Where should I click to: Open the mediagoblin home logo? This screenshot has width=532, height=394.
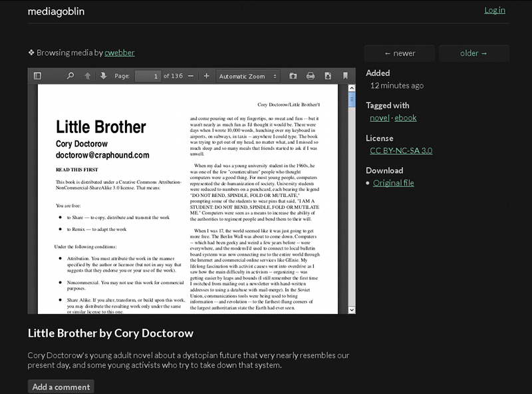pyautogui.click(x=56, y=11)
